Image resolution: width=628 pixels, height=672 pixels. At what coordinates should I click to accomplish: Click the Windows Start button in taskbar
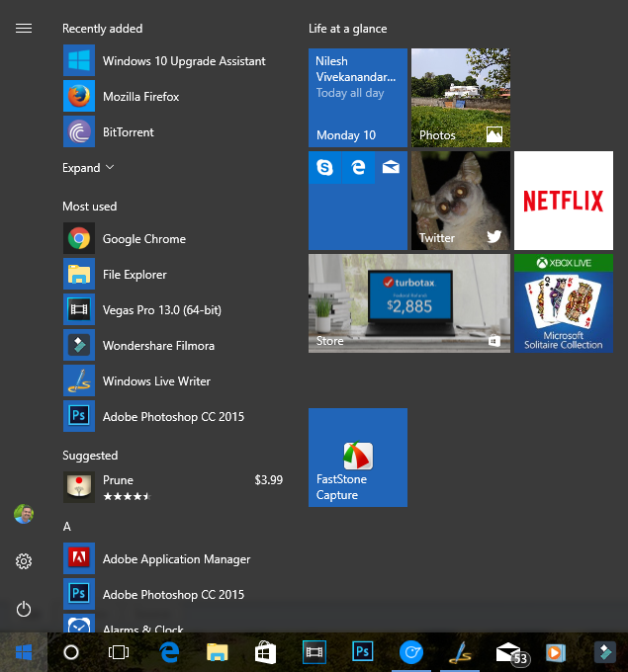click(24, 652)
